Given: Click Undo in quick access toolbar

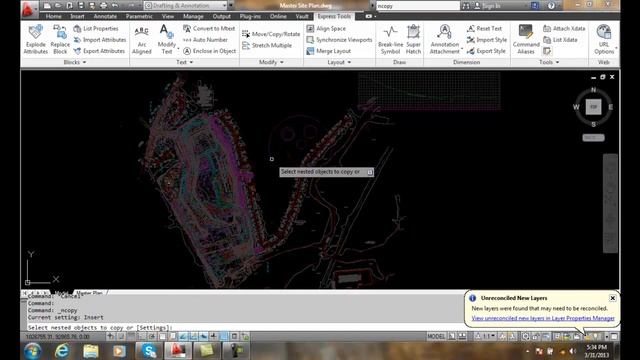Looking at the screenshot, I should click(116, 6).
